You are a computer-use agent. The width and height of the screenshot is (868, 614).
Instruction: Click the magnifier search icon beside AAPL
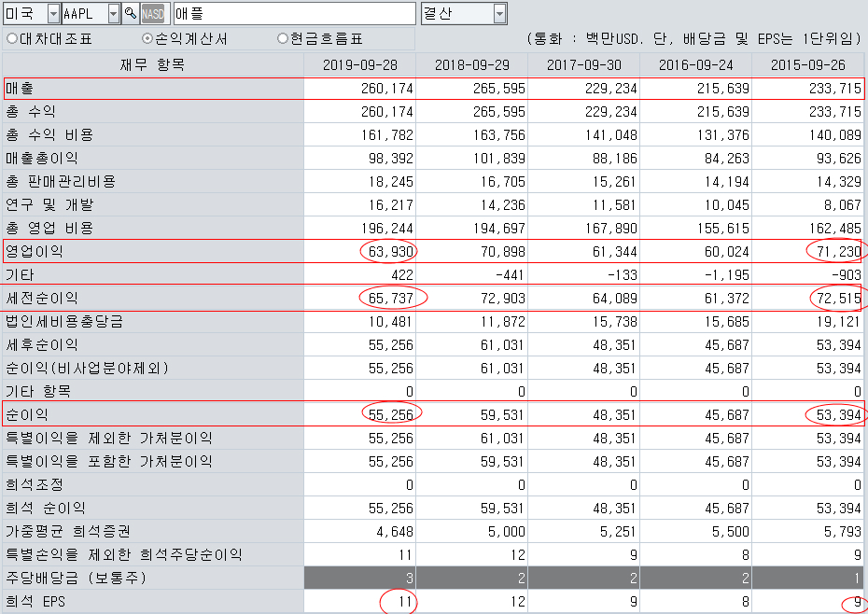pyautogui.click(x=131, y=14)
